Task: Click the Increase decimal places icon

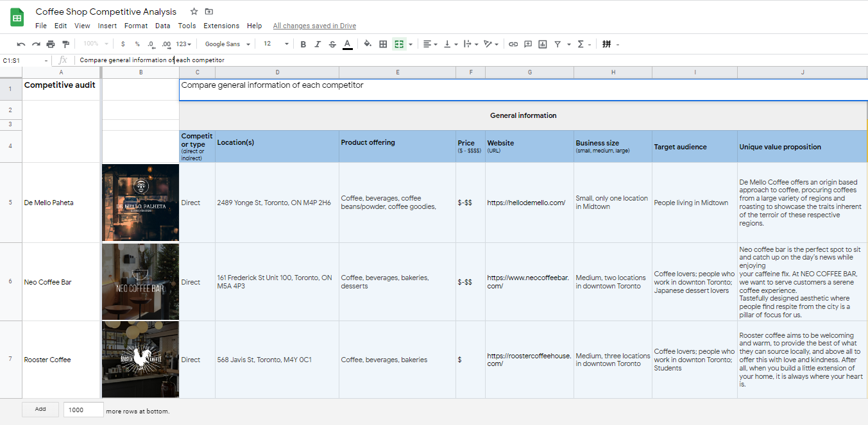Action: tap(166, 44)
